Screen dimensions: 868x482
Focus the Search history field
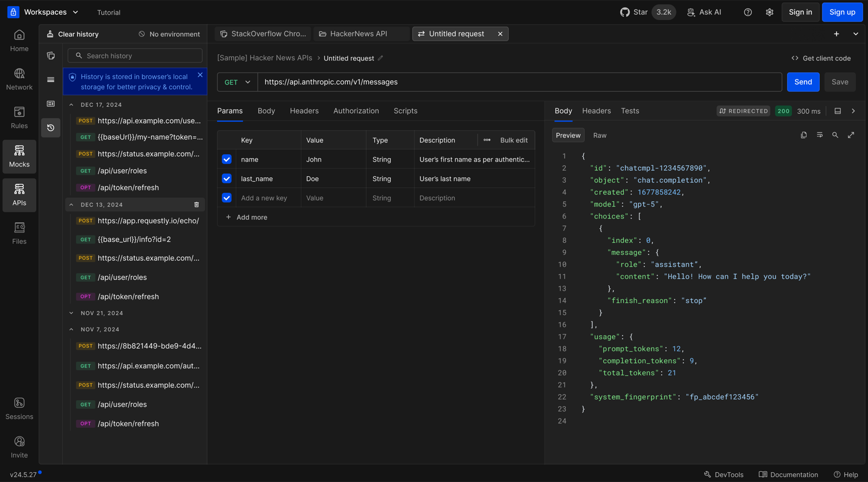coord(135,56)
